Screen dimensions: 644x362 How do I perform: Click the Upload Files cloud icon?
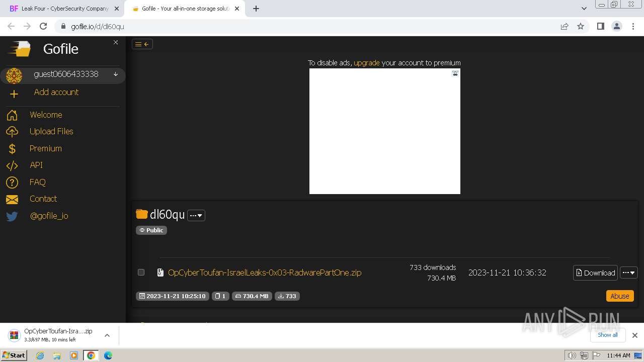[x=12, y=132]
